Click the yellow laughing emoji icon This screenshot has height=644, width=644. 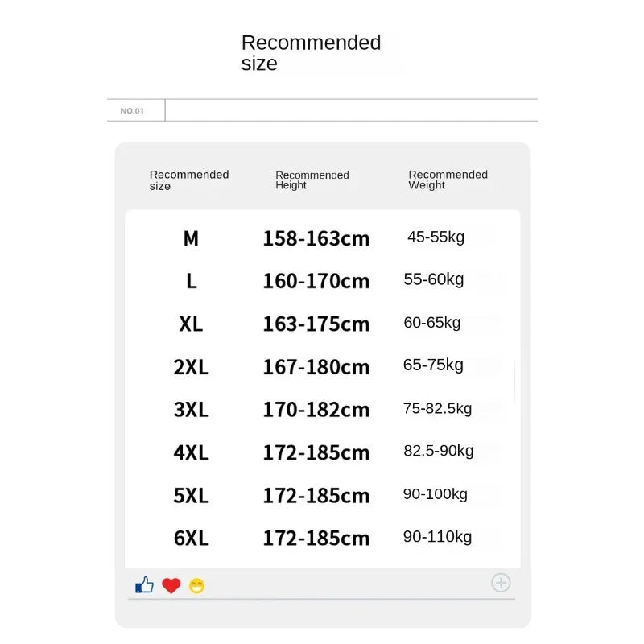[196, 586]
